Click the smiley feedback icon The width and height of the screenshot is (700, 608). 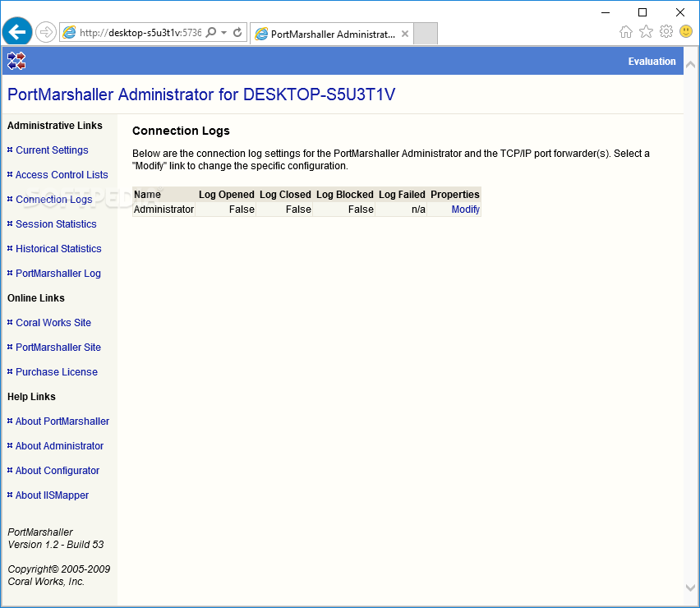point(686,31)
